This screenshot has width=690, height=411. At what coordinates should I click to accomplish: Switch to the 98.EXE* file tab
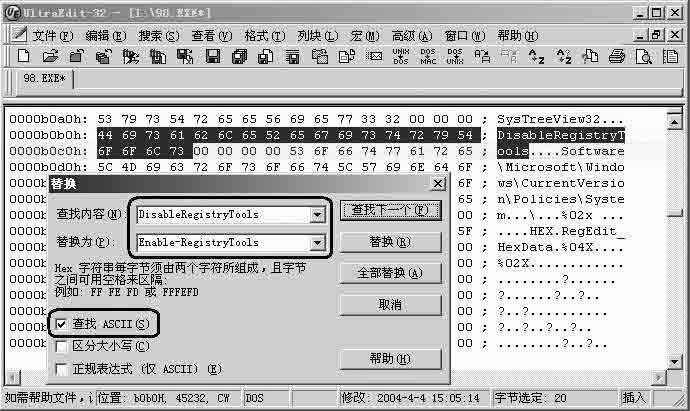[x=43, y=80]
